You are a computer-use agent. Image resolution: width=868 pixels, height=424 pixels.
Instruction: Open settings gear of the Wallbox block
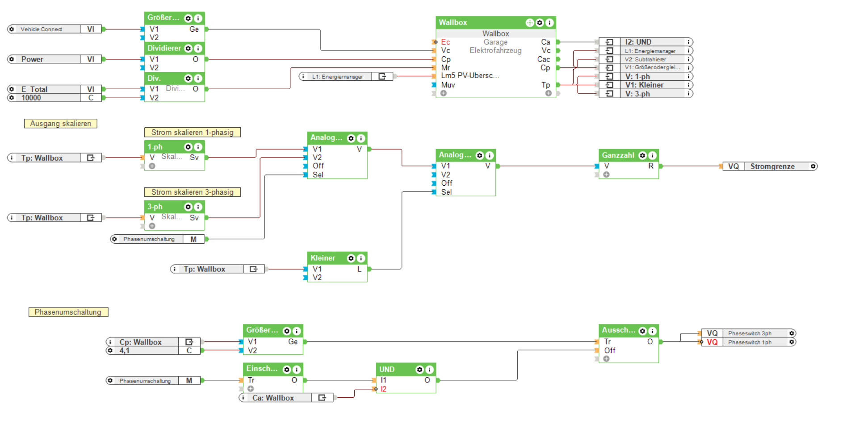540,22
